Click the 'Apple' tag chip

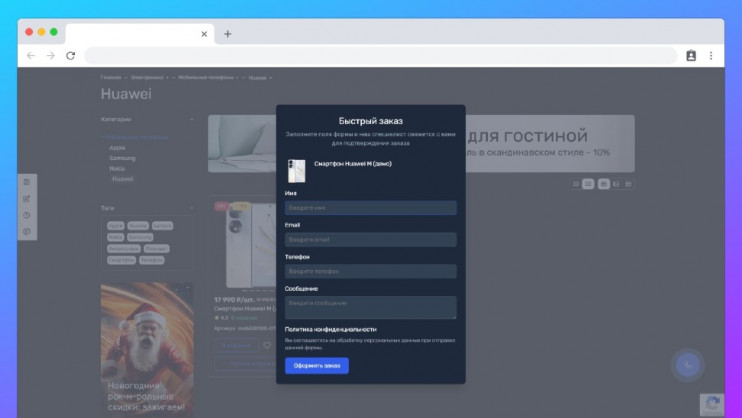(115, 226)
